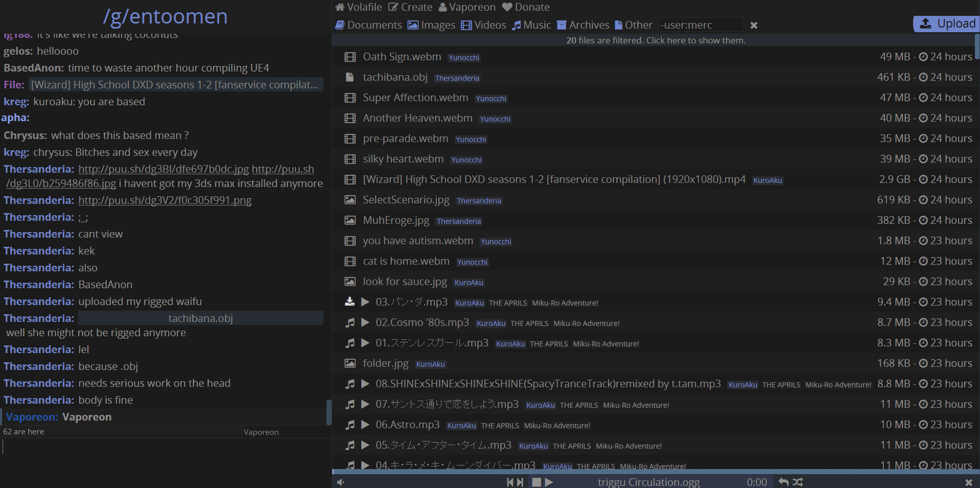Open the f0c305f991.png puu.sh link
980x488 pixels.
pos(165,200)
